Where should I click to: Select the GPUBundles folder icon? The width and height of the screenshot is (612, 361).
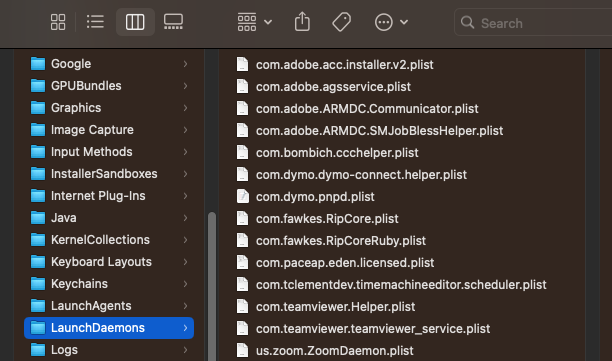click(x=38, y=85)
